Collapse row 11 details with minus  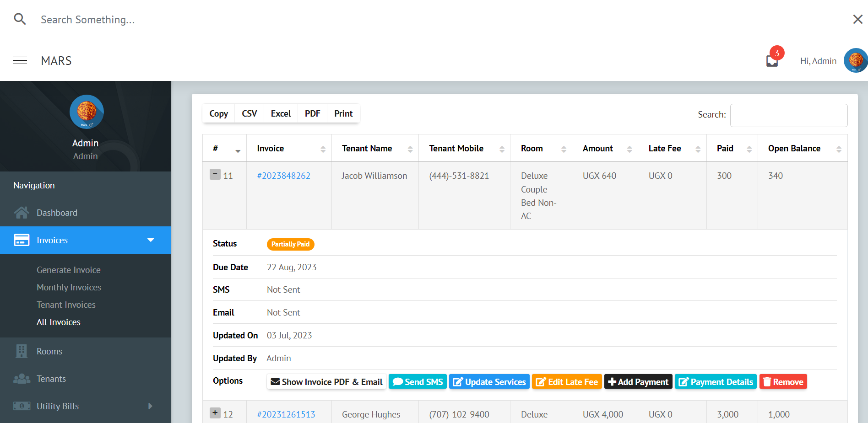point(215,174)
